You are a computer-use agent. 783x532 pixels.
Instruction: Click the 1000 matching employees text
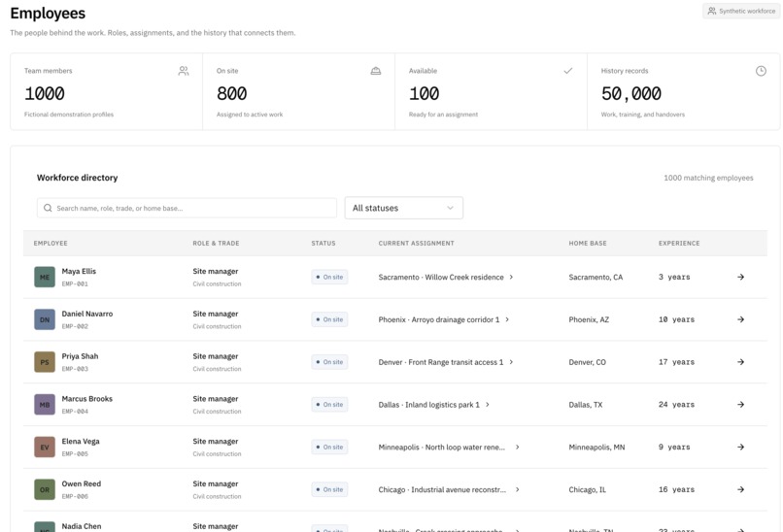tap(708, 178)
